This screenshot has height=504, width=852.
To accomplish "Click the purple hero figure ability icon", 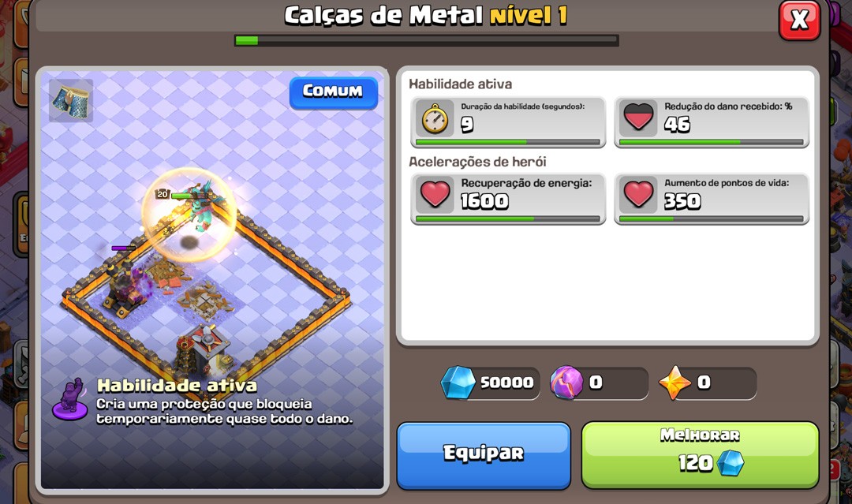I will (71, 399).
